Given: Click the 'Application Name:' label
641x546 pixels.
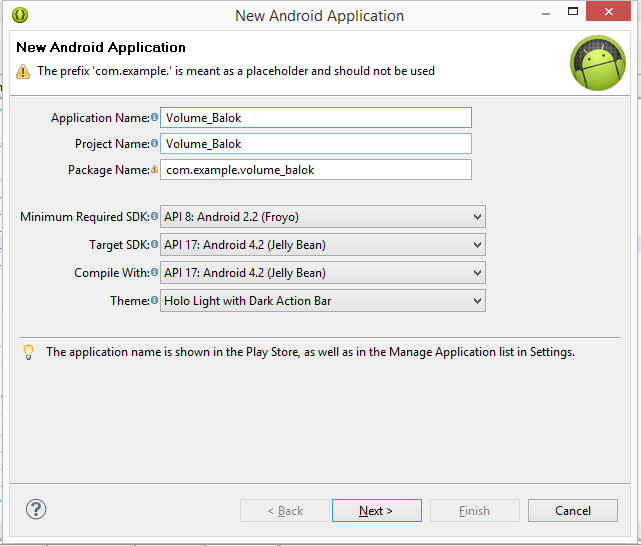Looking at the screenshot, I should 100,118.
